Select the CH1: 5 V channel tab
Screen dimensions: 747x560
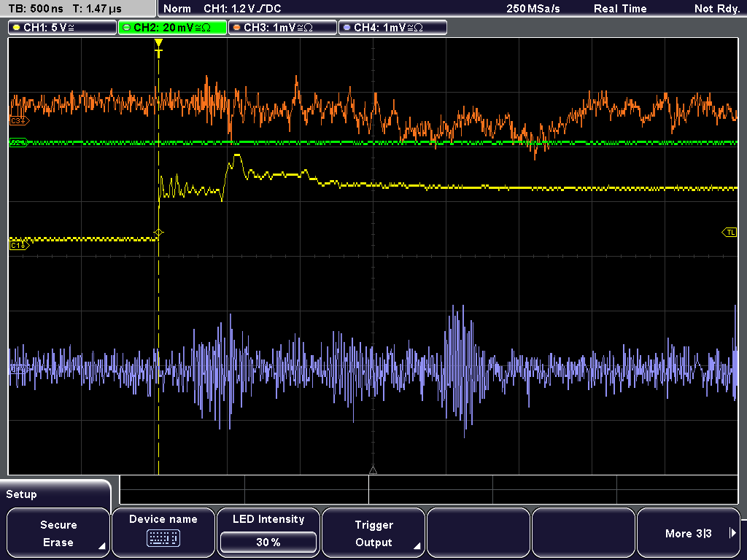coord(63,28)
